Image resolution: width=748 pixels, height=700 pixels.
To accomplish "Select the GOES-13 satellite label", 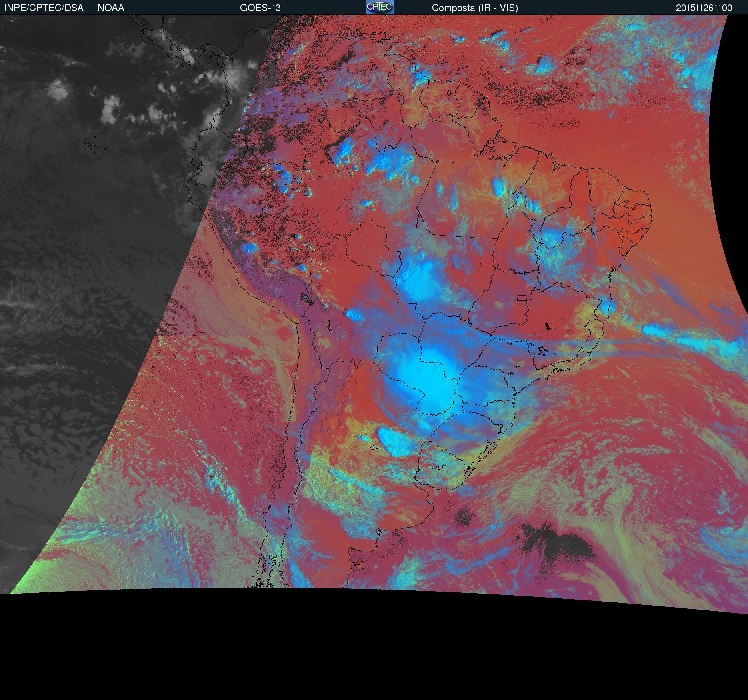I will pos(260,8).
